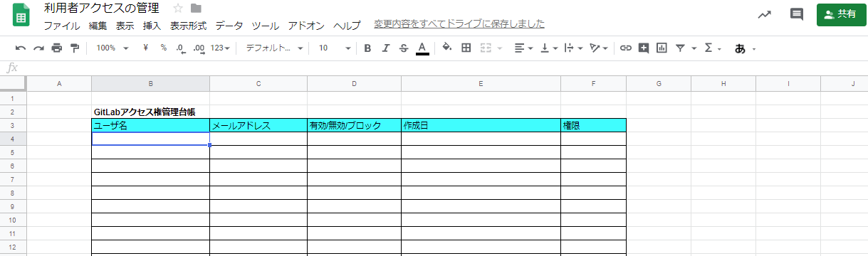868x256 pixels.
Task: Open the ファイル menu
Action: pyautogui.click(x=62, y=26)
